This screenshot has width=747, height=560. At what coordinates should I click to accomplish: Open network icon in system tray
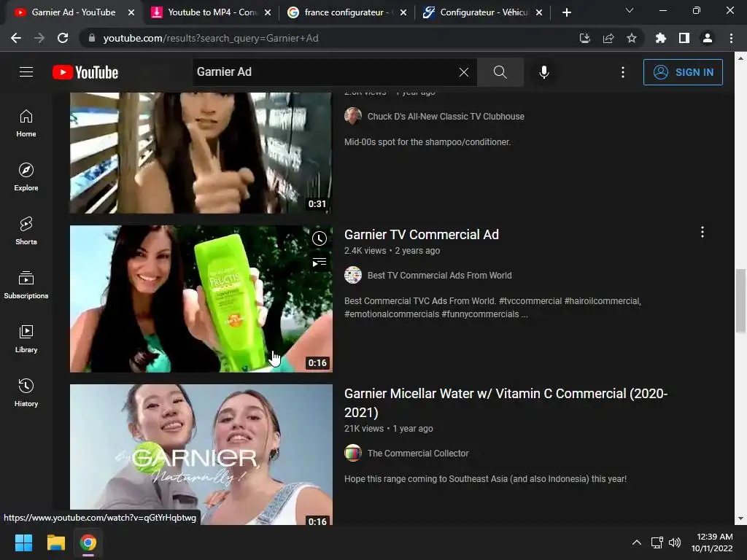pos(657,542)
